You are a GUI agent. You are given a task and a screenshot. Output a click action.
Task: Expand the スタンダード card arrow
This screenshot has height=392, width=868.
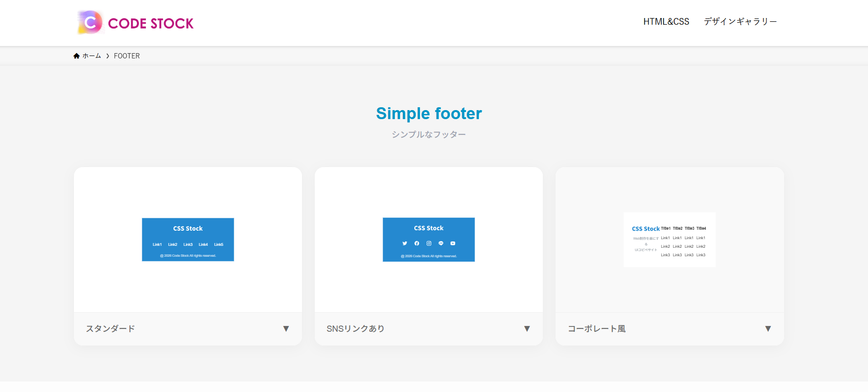click(286, 329)
